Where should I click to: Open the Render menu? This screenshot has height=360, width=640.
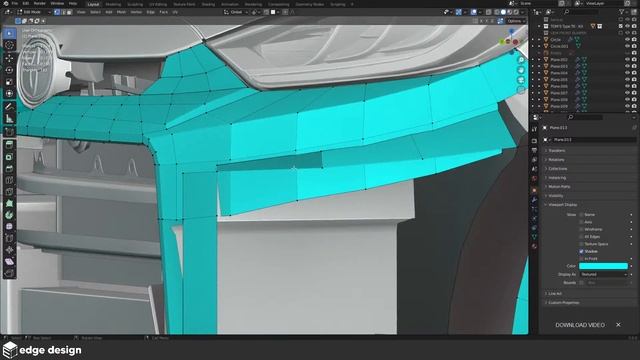click(40, 4)
